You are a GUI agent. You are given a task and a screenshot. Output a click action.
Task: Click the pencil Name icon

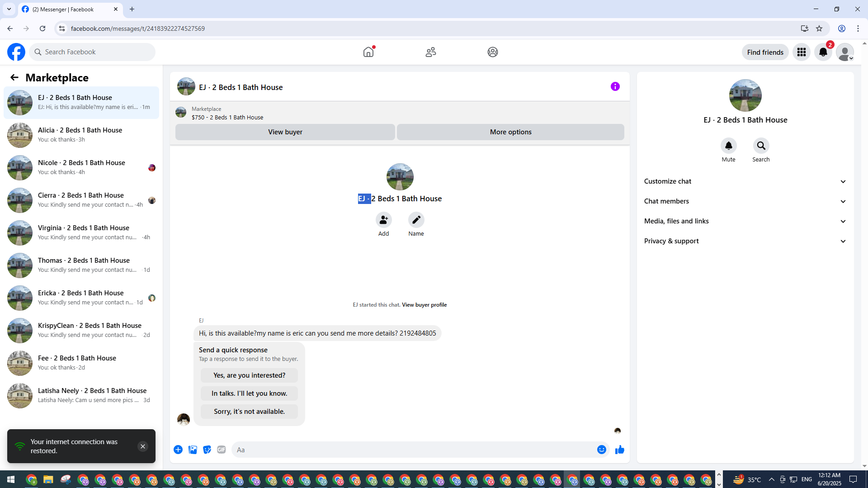[416, 220]
